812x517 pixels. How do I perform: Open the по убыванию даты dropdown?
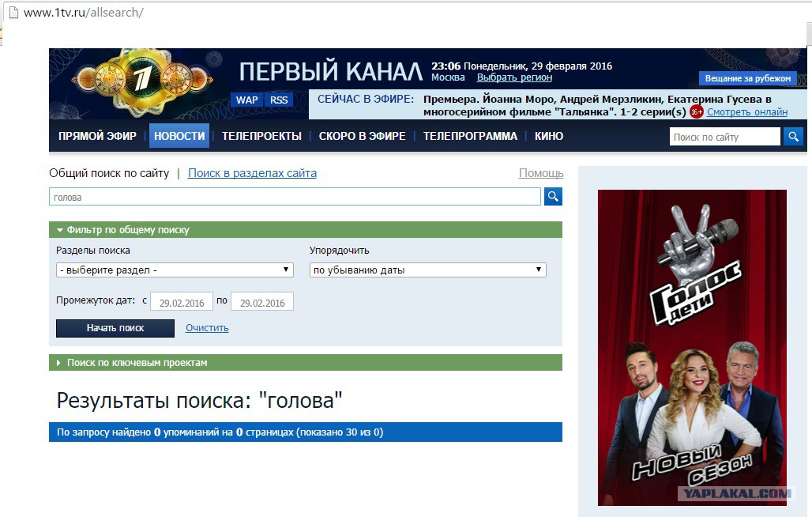428,270
